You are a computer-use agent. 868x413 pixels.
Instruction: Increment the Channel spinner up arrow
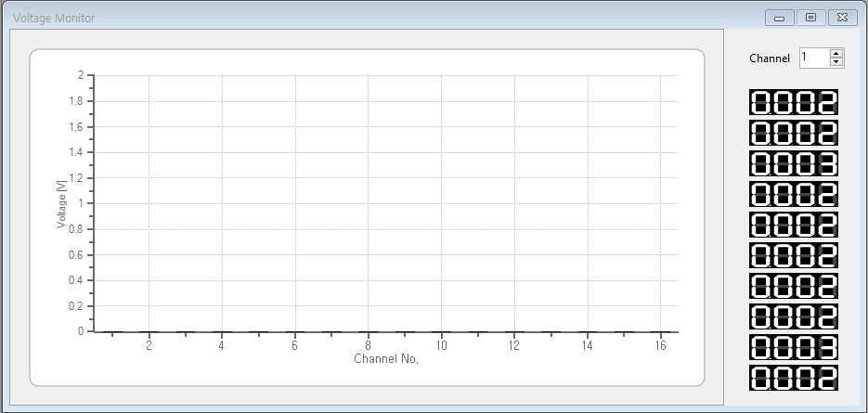pos(836,54)
